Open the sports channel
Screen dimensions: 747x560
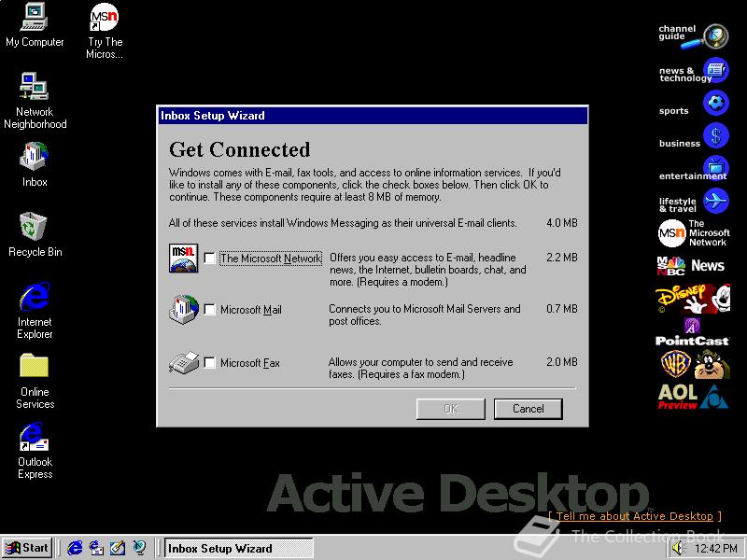(x=694, y=105)
